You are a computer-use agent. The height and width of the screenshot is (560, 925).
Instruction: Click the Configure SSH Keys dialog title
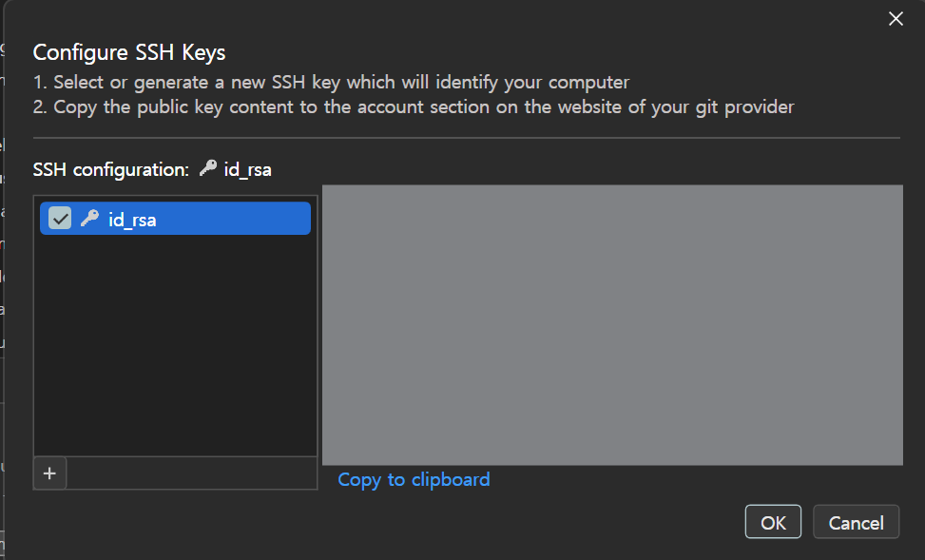(x=129, y=52)
